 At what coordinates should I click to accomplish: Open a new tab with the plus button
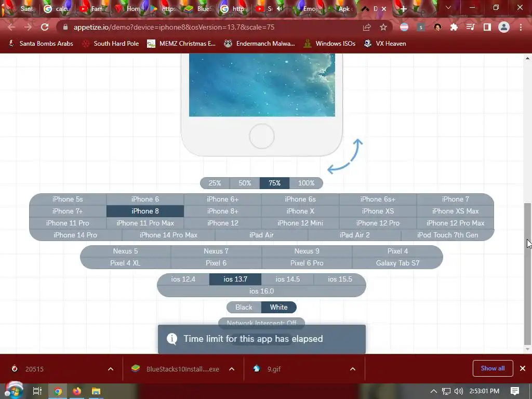403,9
